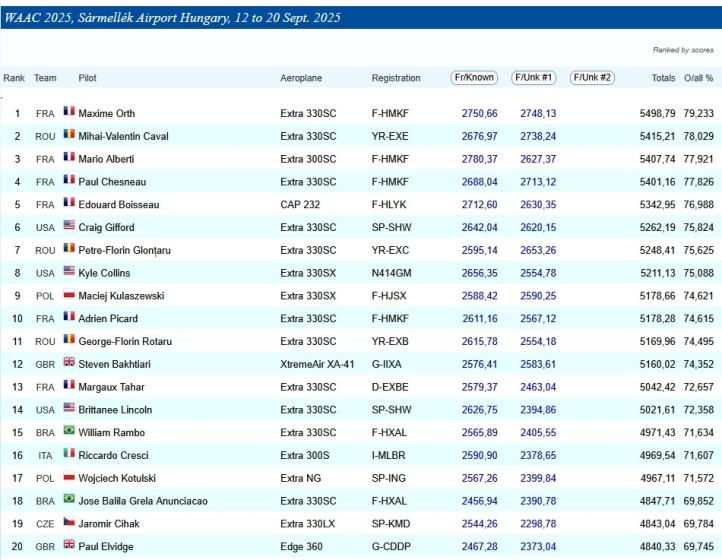Click the Italian flag beside Riccardo Cresci
The image size is (722, 560).
click(69, 454)
